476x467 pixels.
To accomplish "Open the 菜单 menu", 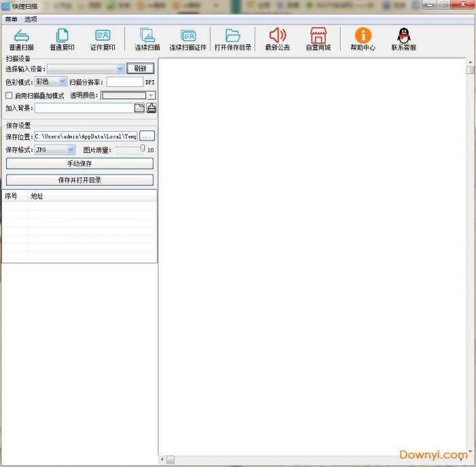I will [12, 19].
